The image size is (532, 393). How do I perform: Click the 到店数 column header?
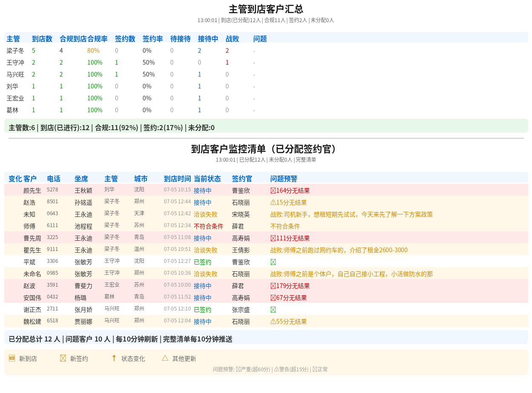(42, 39)
